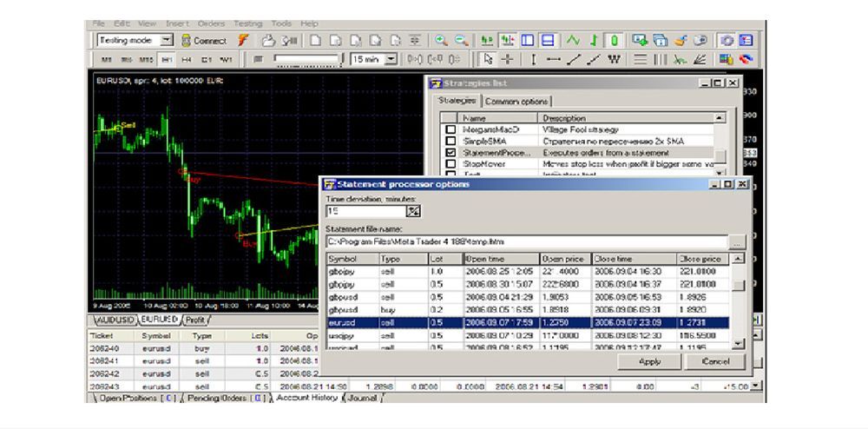
Task: Switch chart to W1 timeframe
Action: (227, 59)
